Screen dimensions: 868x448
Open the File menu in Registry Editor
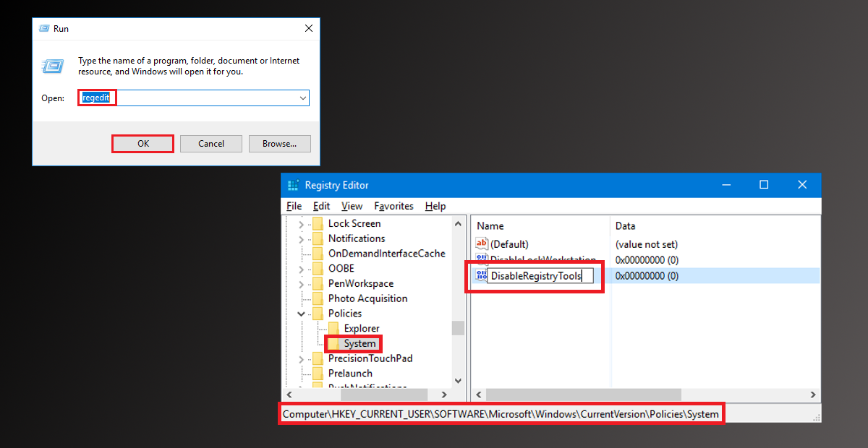pos(294,206)
